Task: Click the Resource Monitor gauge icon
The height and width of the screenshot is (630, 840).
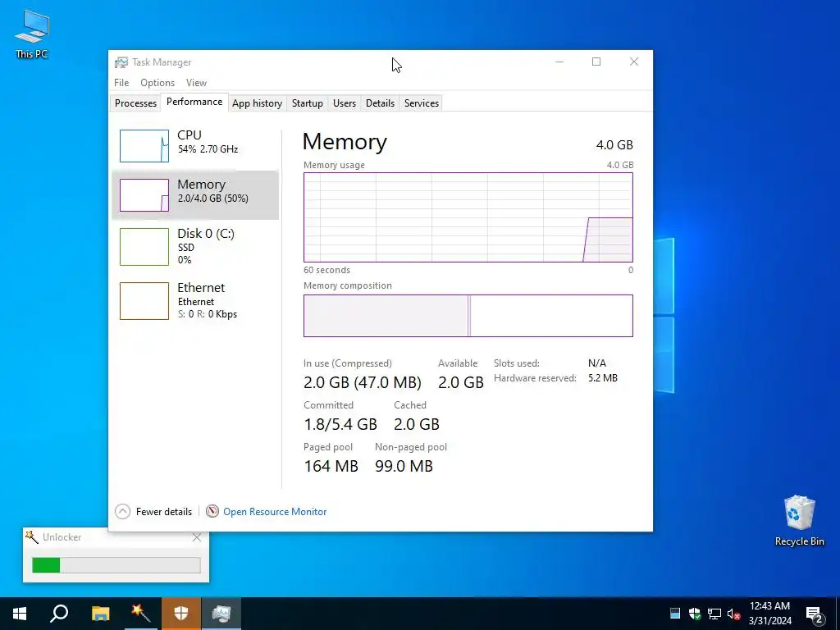Action: point(212,512)
